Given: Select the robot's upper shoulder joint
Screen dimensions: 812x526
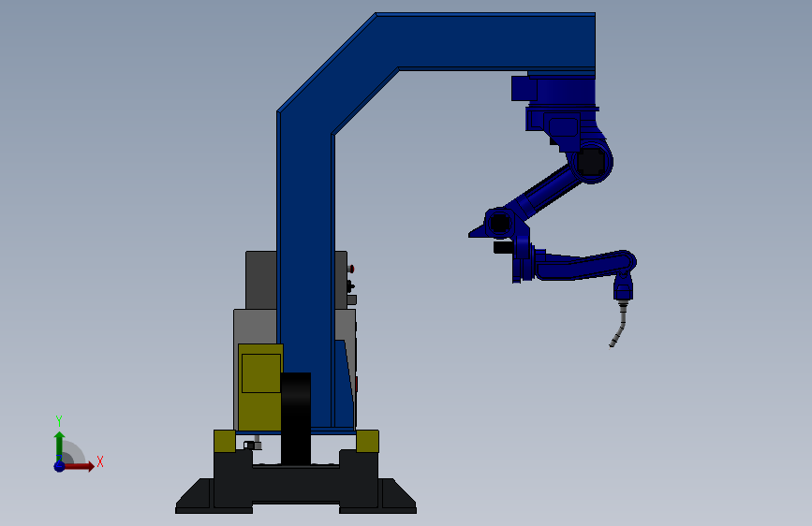Looking at the screenshot, I should 591,162.
